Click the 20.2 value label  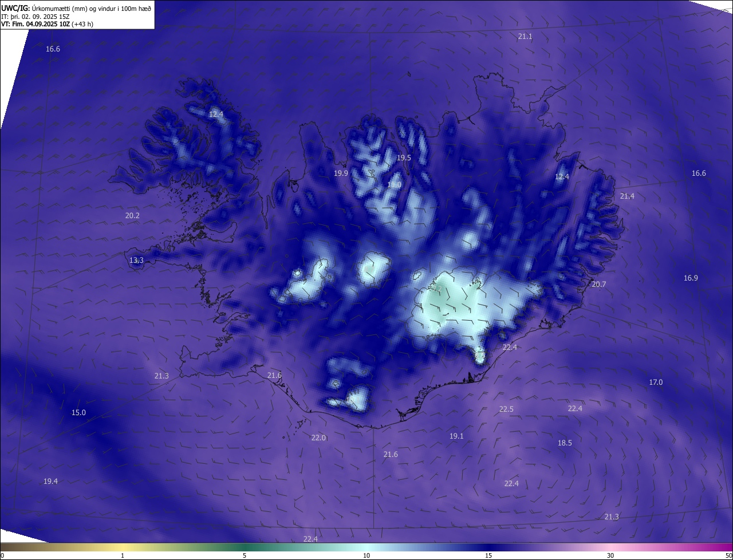pos(132,215)
